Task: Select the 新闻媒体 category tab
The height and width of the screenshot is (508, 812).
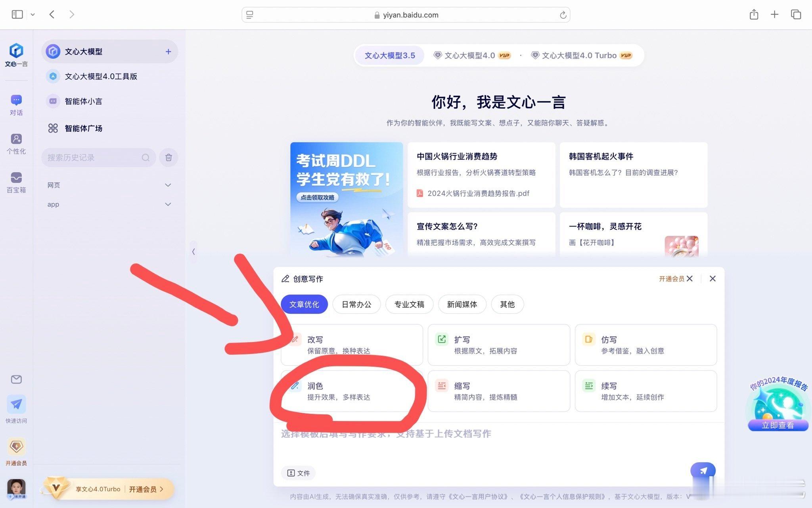Action: 462,304
